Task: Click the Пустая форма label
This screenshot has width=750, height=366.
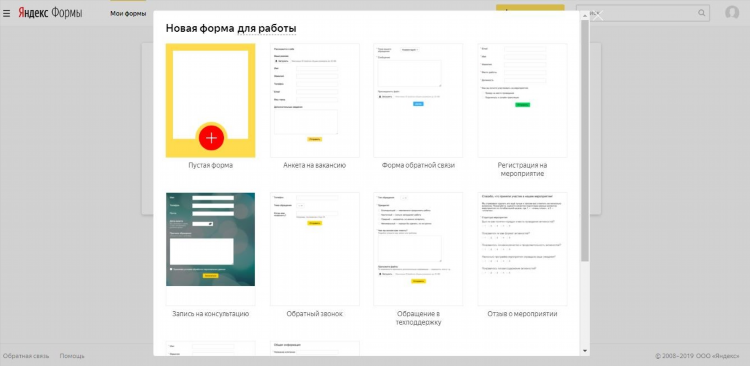Action: pyautogui.click(x=210, y=165)
